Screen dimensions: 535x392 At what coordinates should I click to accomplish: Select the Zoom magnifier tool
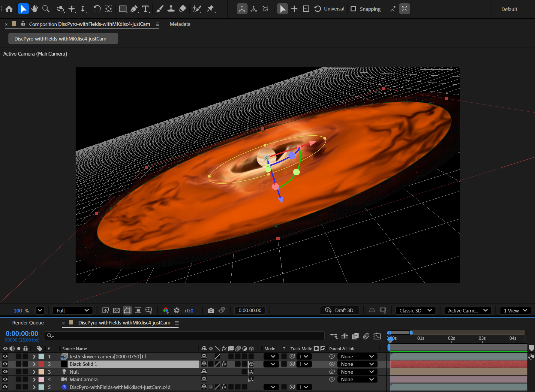[x=46, y=9]
